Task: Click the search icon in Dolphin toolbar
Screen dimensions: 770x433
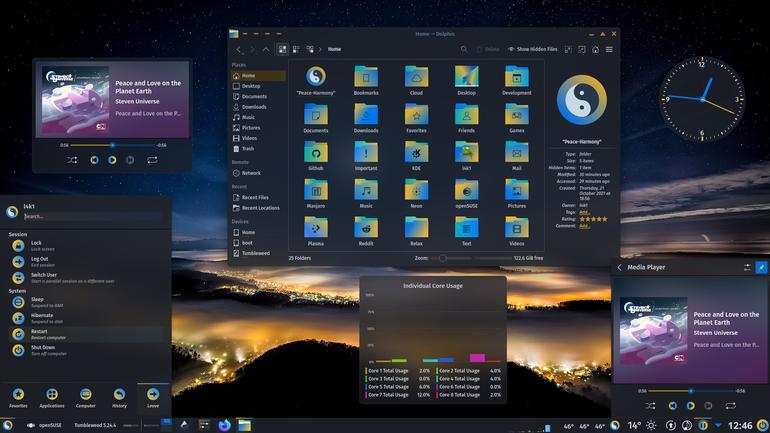Action: 464,49
